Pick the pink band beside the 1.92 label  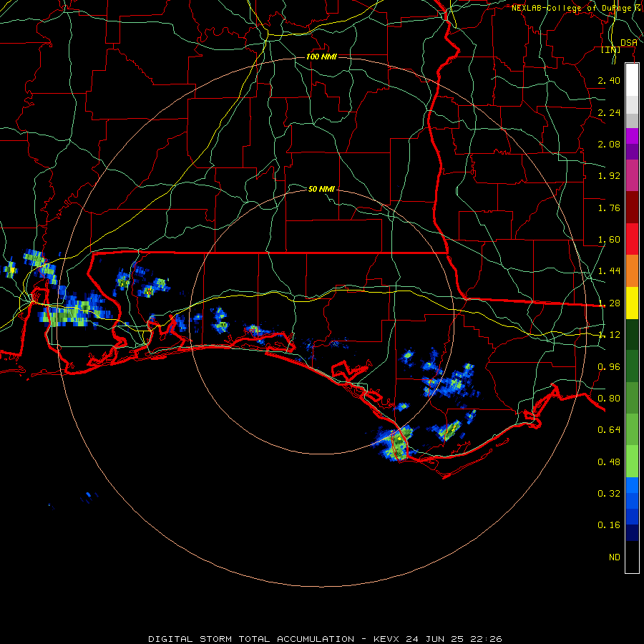[x=632, y=175]
